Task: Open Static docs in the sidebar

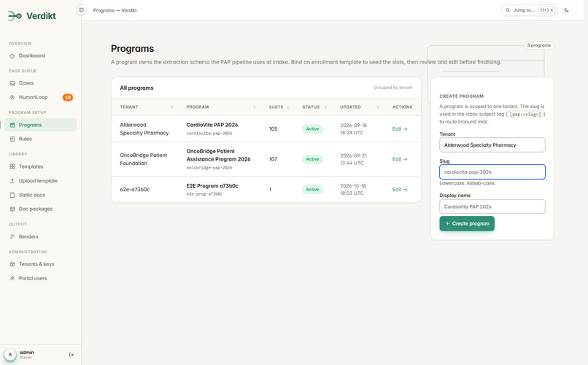Action: coord(41,195)
